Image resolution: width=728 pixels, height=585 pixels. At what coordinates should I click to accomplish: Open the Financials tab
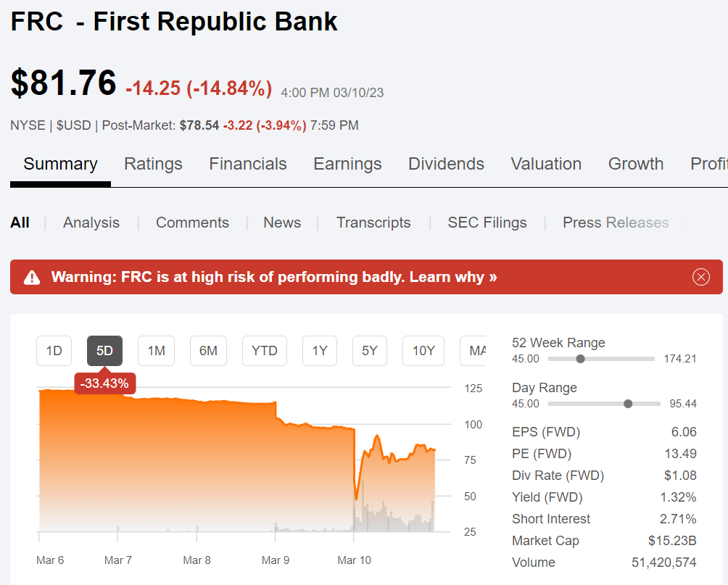click(248, 164)
